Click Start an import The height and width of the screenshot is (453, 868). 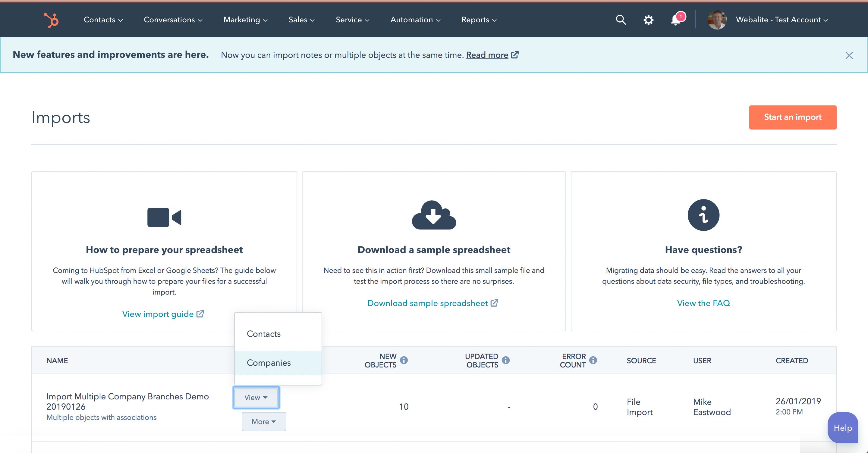coord(793,117)
